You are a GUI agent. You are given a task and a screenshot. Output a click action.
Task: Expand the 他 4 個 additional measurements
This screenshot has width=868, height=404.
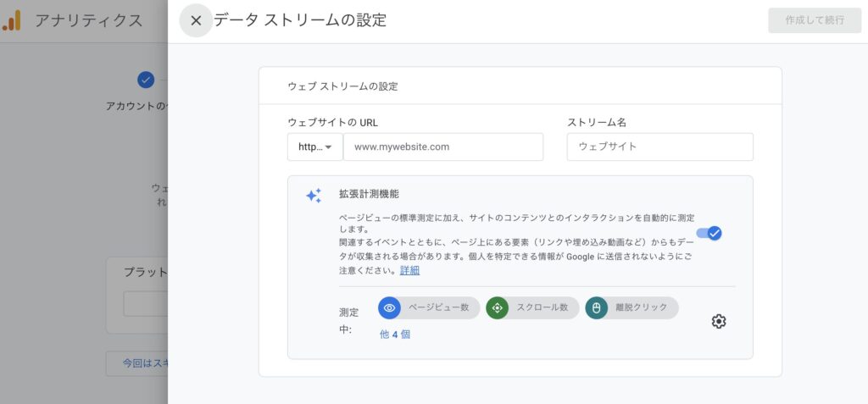[395, 335]
